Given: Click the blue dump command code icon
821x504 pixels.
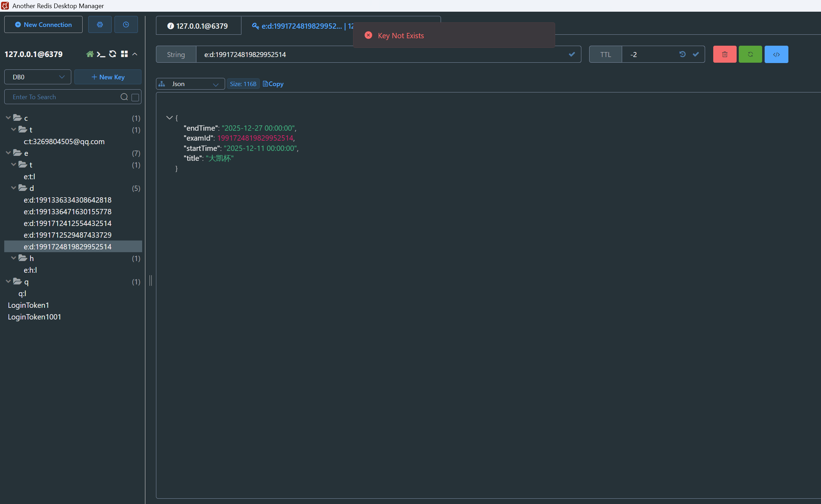Looking at the screenshot, I should coord(776,54).
